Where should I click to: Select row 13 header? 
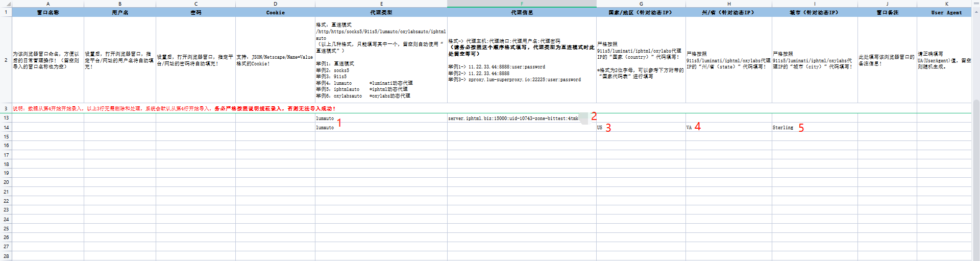pos(6,118)
